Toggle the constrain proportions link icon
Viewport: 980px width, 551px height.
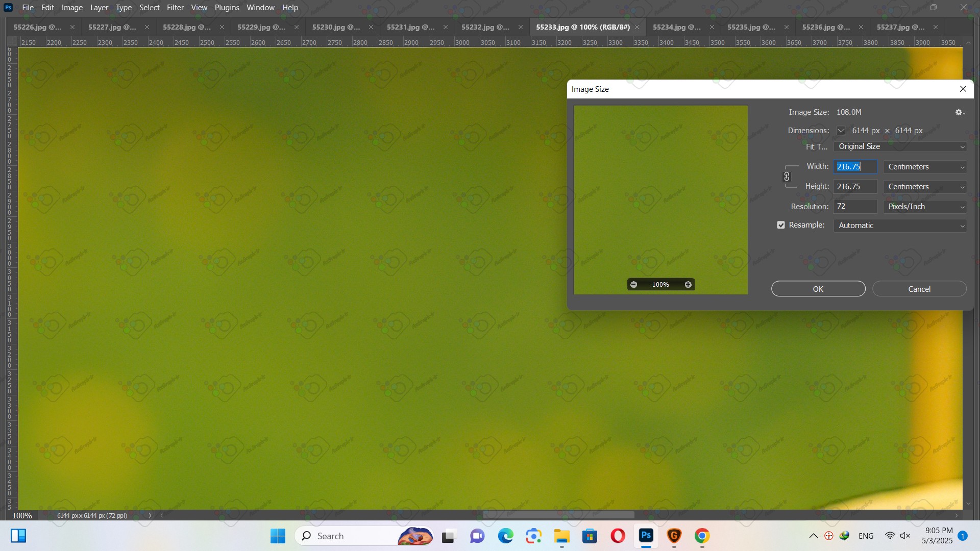(787, 177)
